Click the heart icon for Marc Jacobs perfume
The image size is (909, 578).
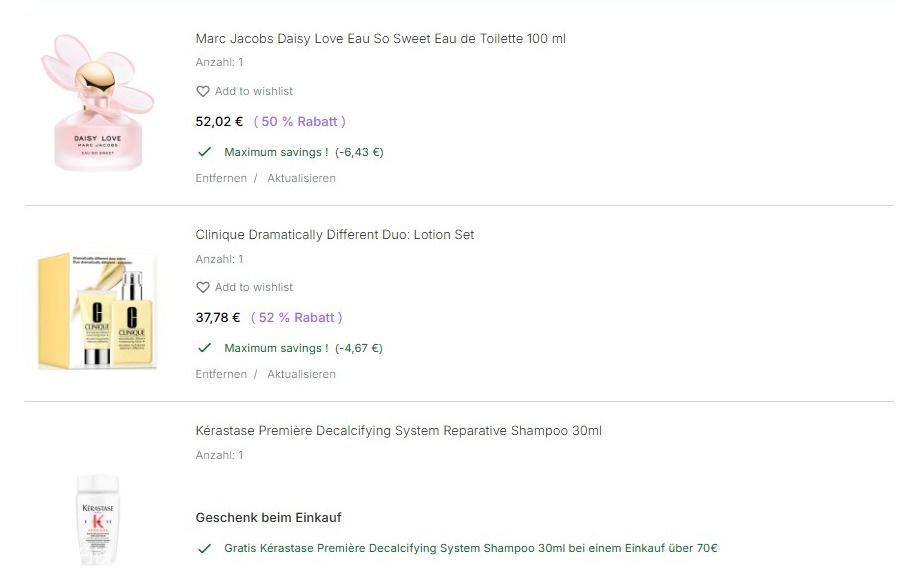[203, 91]
